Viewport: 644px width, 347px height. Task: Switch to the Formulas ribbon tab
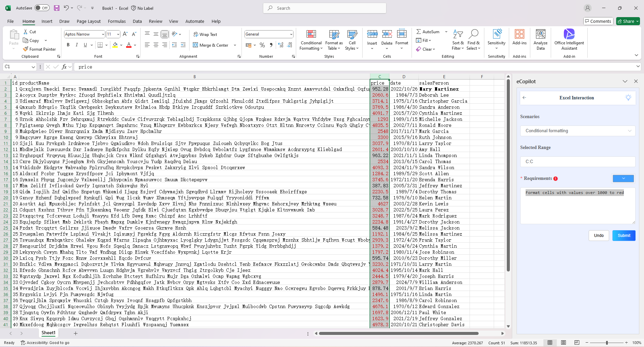tap(116, 21)
